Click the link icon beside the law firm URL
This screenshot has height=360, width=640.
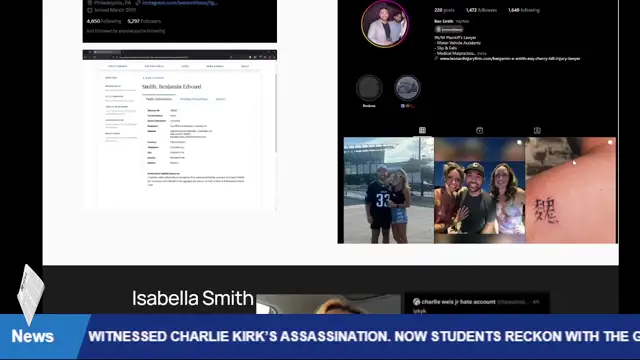click(436, 58)
